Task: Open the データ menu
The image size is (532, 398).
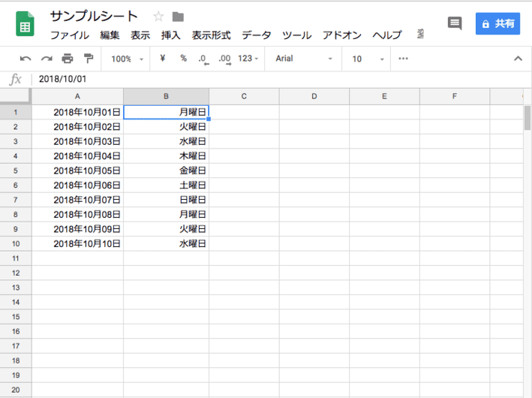Action: 257,35
